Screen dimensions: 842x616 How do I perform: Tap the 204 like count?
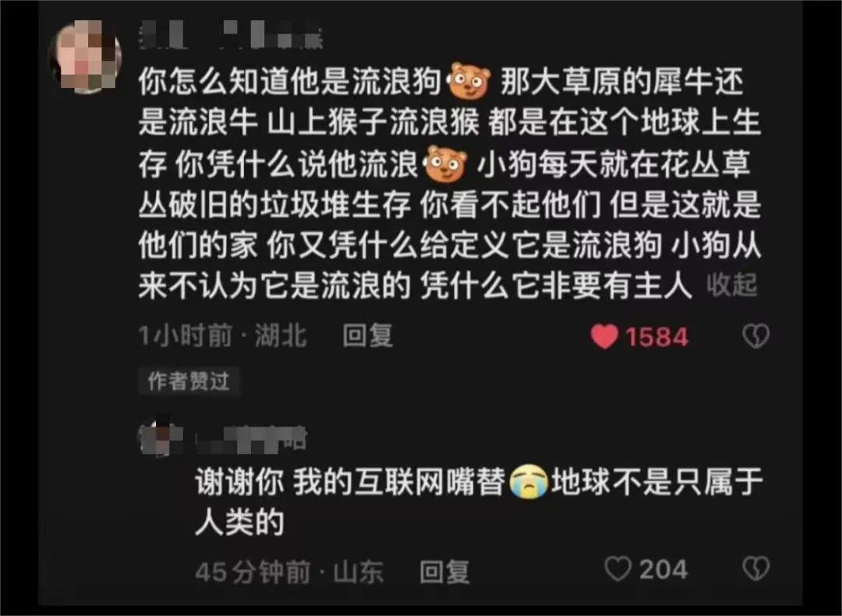point(663,569)
